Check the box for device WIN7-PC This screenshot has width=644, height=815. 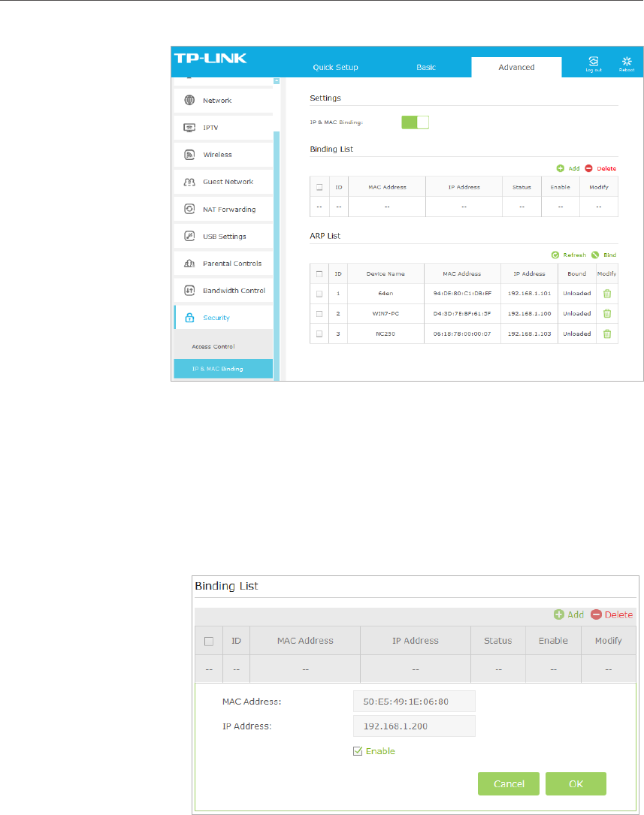(x=319, y=314)
